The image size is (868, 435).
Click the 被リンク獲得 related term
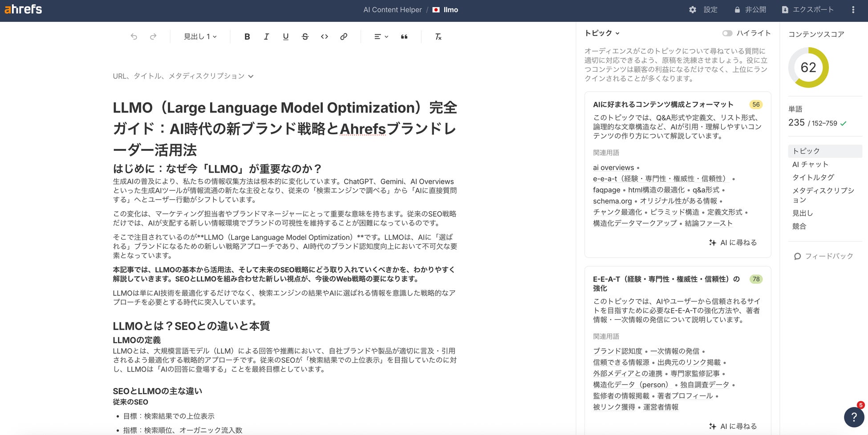(614, 407)
